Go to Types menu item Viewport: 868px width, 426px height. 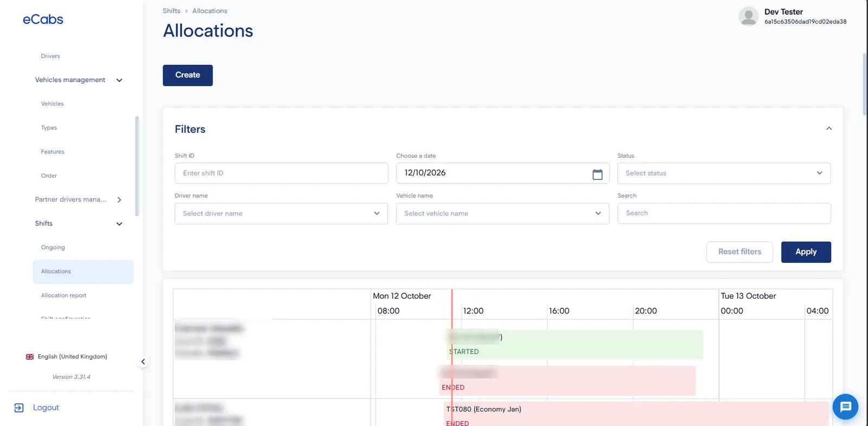49,128
